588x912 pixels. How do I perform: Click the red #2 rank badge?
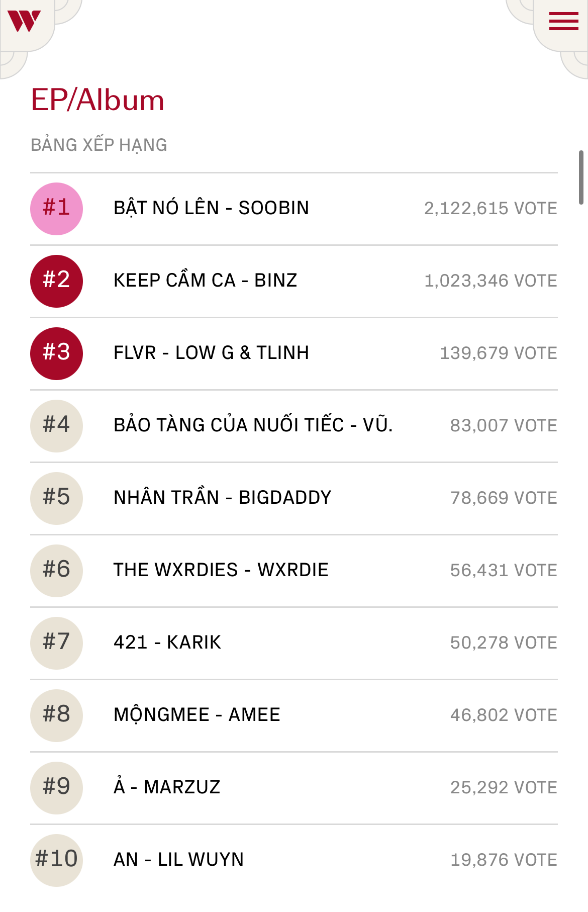[x=56, y=281]
